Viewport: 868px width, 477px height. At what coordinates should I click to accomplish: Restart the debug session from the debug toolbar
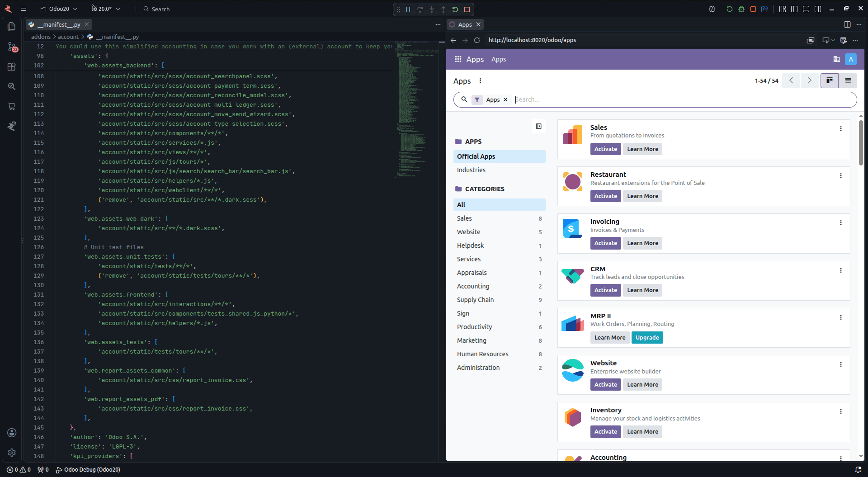pos(455,9)
